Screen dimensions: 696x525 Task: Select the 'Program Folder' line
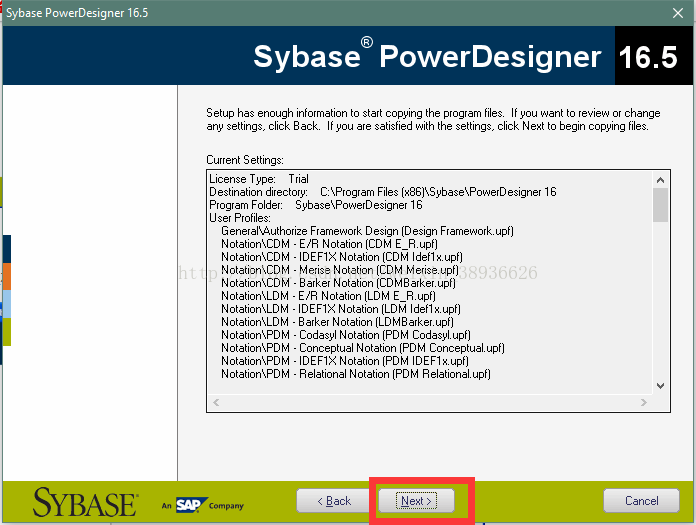coord(316,205)
